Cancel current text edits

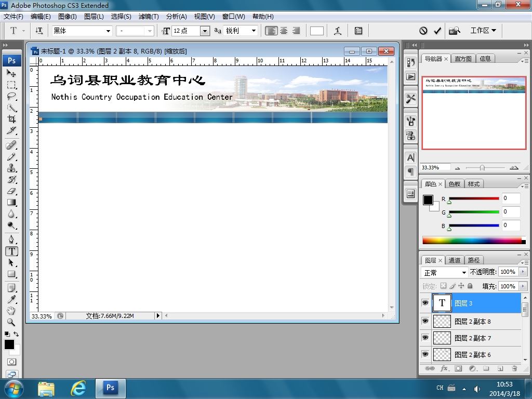pyautogui.click(x=423, y=31)
